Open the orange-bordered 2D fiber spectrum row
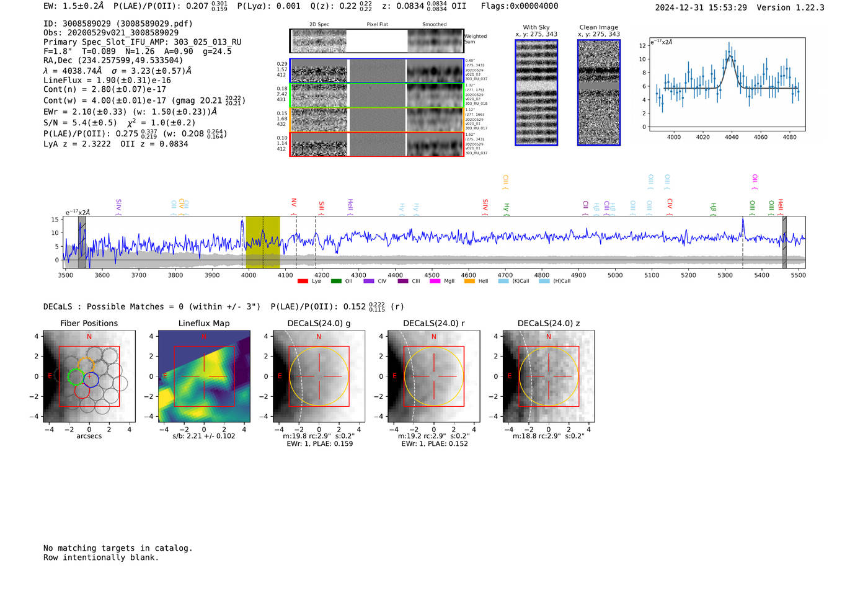 pyautogui.click(x=376, y=120)
